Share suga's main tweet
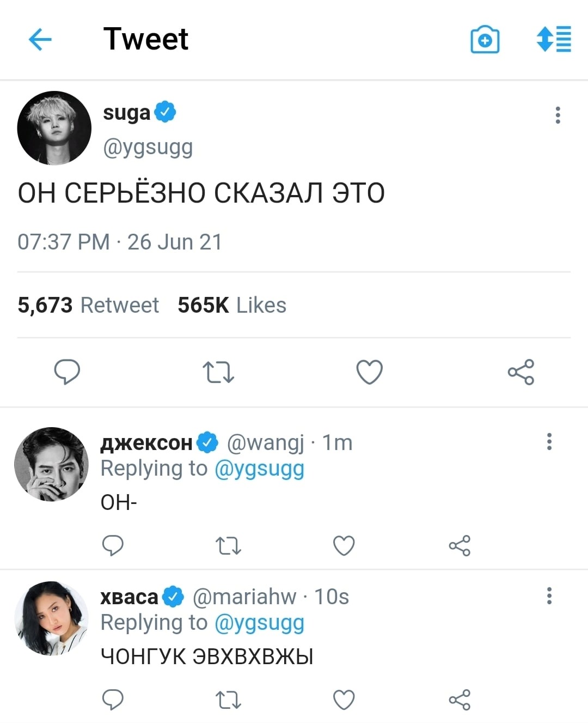This screenshot has width=588, height=723. click(520, 372)
